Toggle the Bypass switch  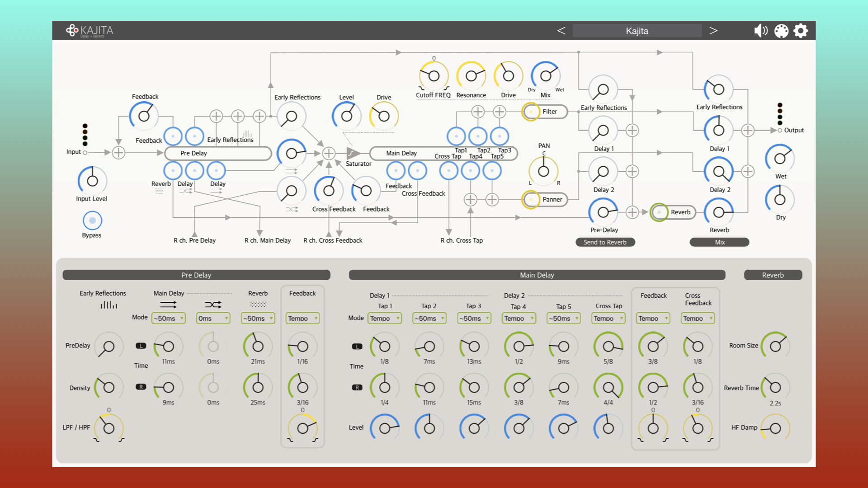point(92,221)
